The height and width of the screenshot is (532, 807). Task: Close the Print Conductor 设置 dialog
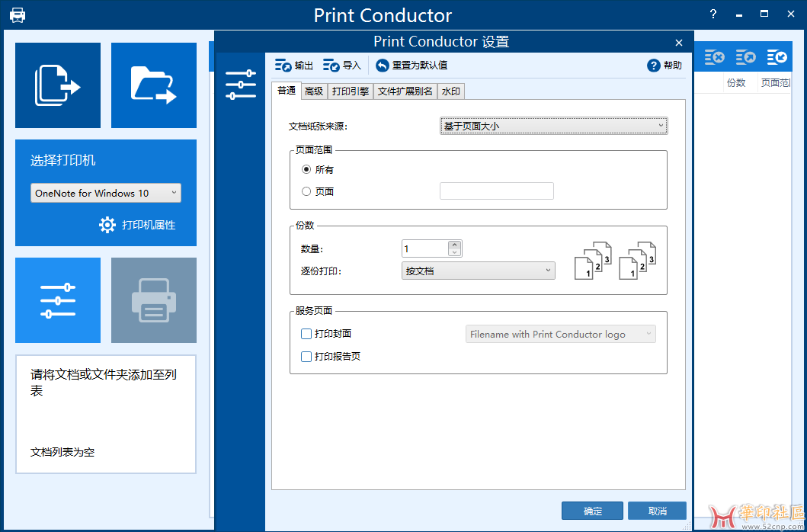pos(679,43)
